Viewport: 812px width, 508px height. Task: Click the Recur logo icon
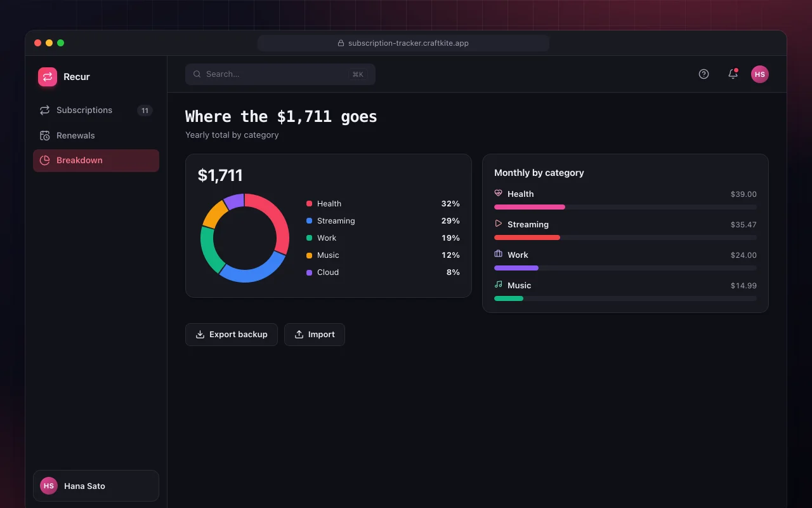(48, 77)
